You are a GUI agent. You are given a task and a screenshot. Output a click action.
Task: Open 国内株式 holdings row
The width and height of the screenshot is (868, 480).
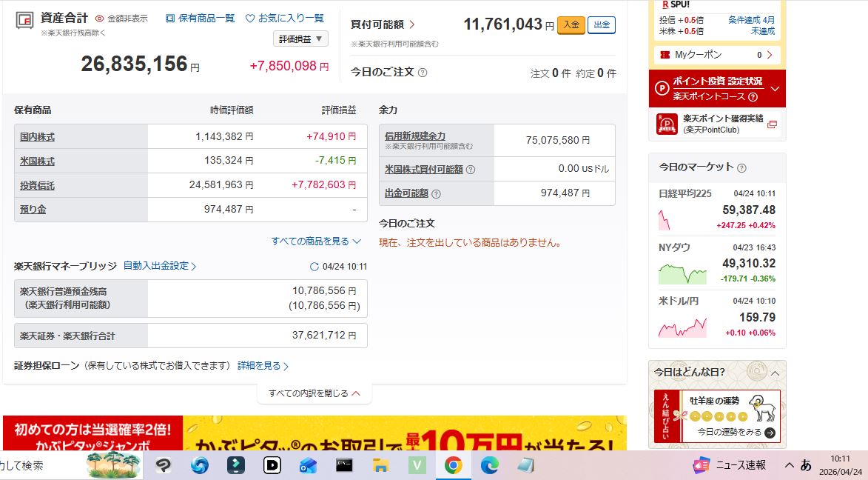37,137
